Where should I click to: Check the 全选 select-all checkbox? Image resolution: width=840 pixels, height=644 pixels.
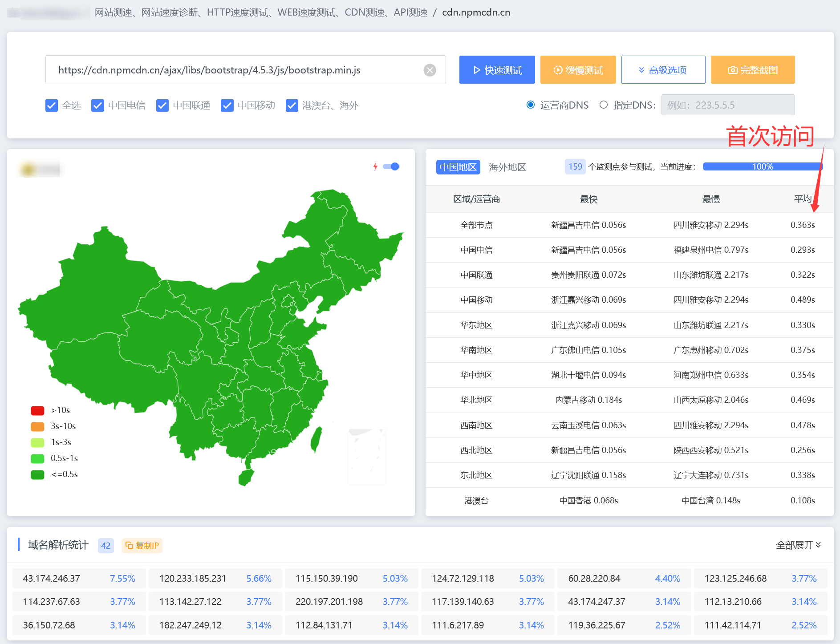coord(52,105)
